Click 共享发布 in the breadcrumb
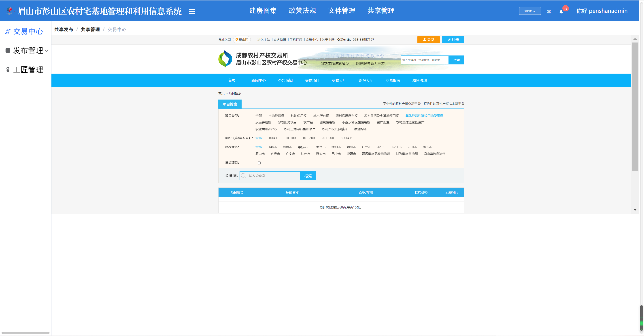Image resolution: width=644 pixels, height=336 pixels. coord(64,30)
